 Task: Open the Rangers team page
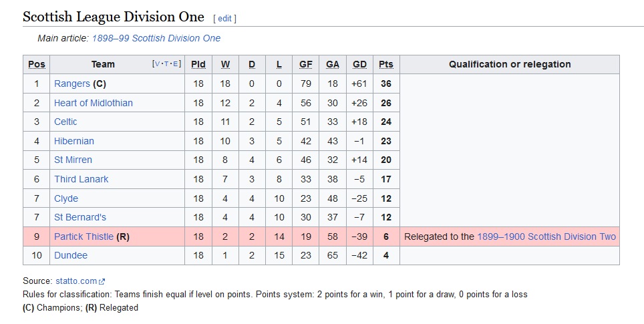coord(72,84)
